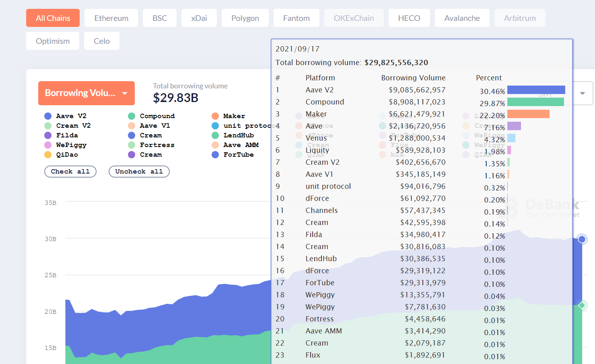Screen dimensions: 595x364
Task: Click purple-dot Cream legend entry beside ForTube
Action: coord(145,155)
